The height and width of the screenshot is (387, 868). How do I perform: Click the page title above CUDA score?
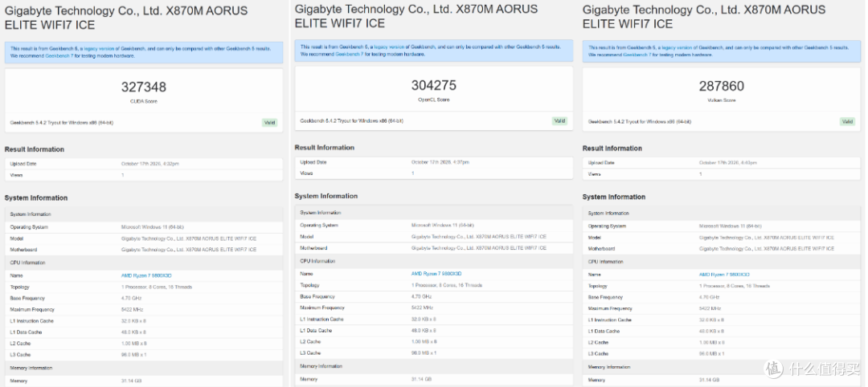point(126,18)
